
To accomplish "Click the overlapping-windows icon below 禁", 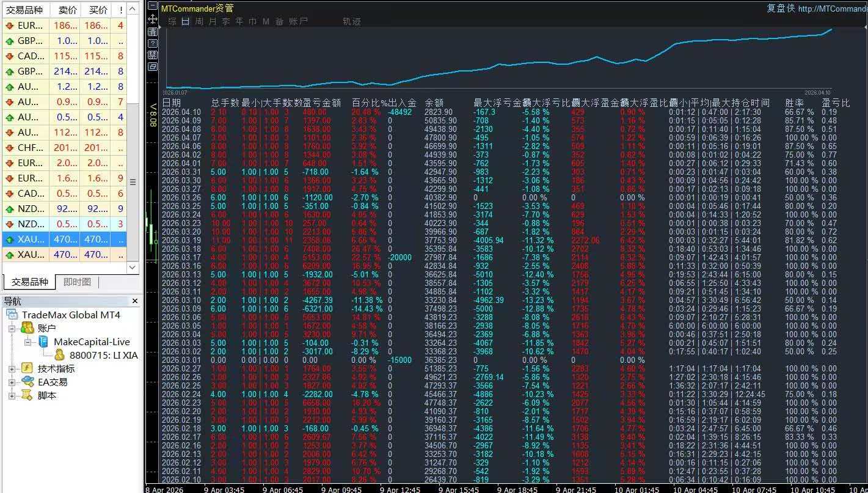I will tap(153, 67).
